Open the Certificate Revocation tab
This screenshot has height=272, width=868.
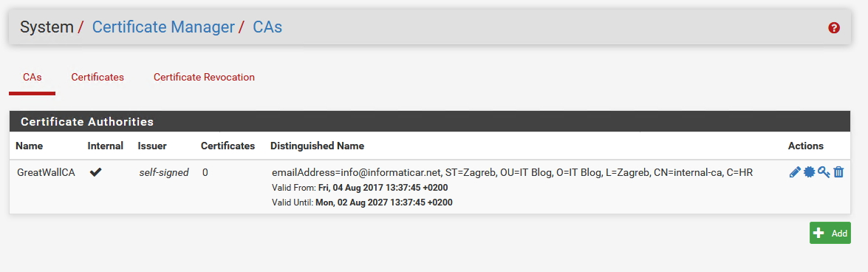click(x=205, y=77)
